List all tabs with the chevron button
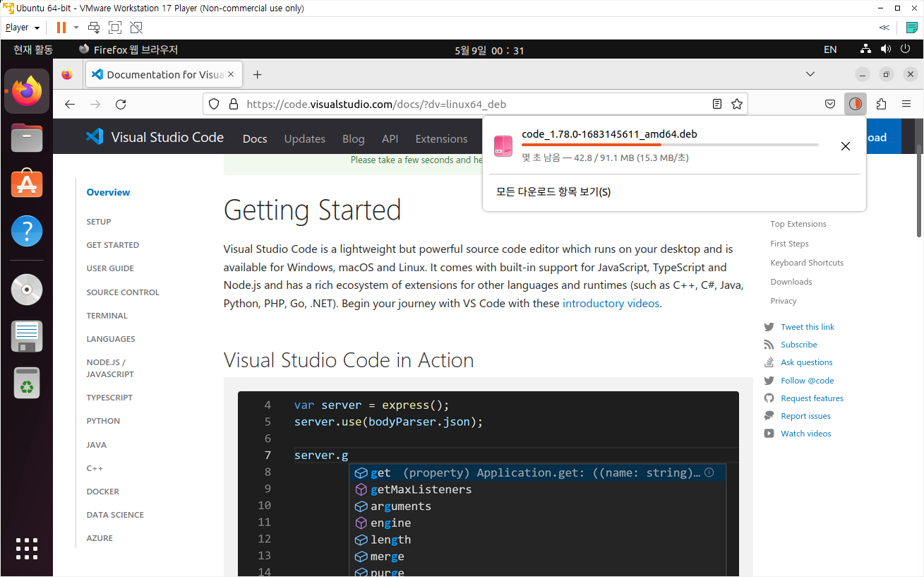This screenshot has width=924, height=577. click(x=810, y=74)
